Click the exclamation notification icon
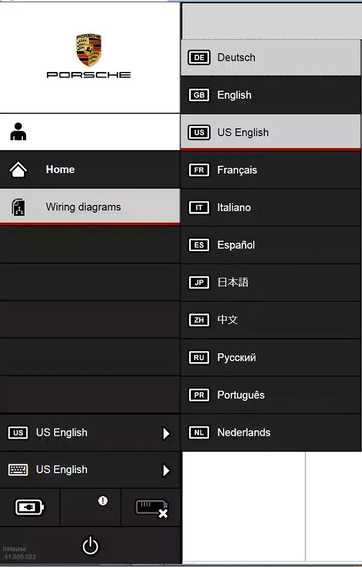362x567 pixels. 103,500
